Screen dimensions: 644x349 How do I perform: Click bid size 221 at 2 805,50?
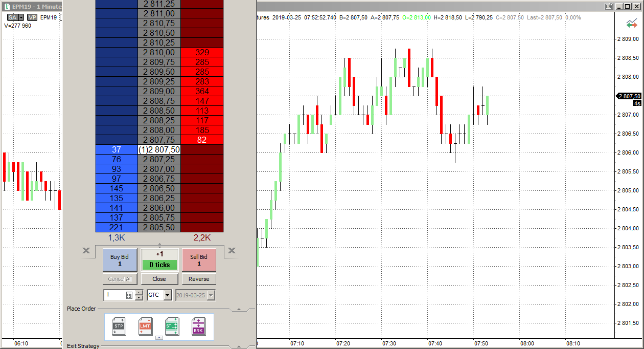tap(117, 227)
